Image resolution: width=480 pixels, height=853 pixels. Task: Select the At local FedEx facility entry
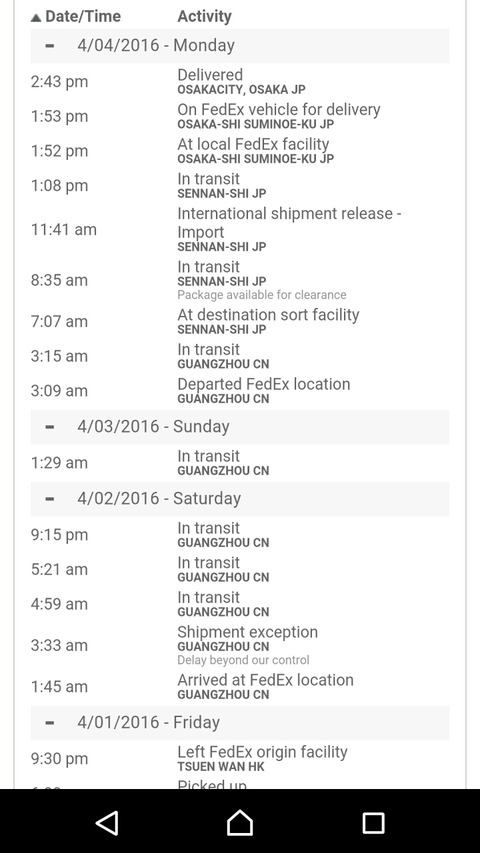[x=239, y=151]
